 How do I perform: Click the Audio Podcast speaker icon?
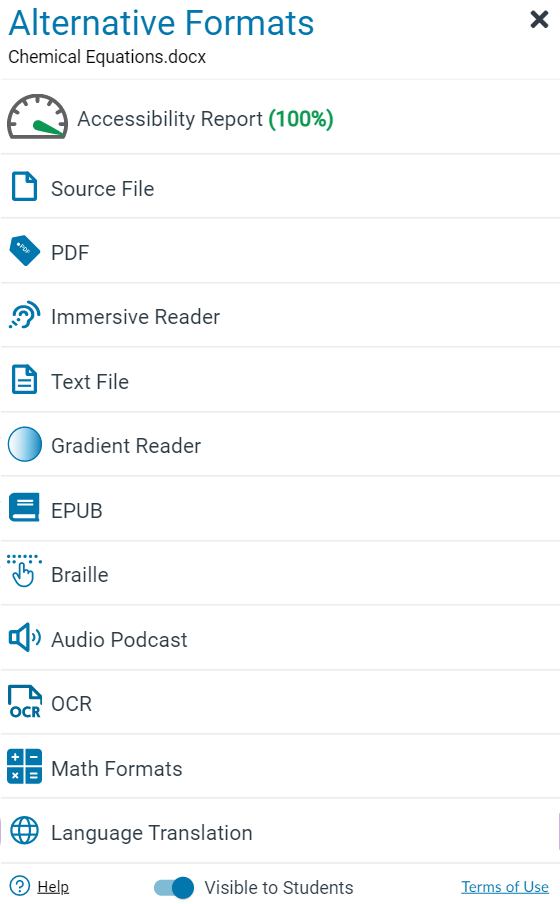click(25, 638)
